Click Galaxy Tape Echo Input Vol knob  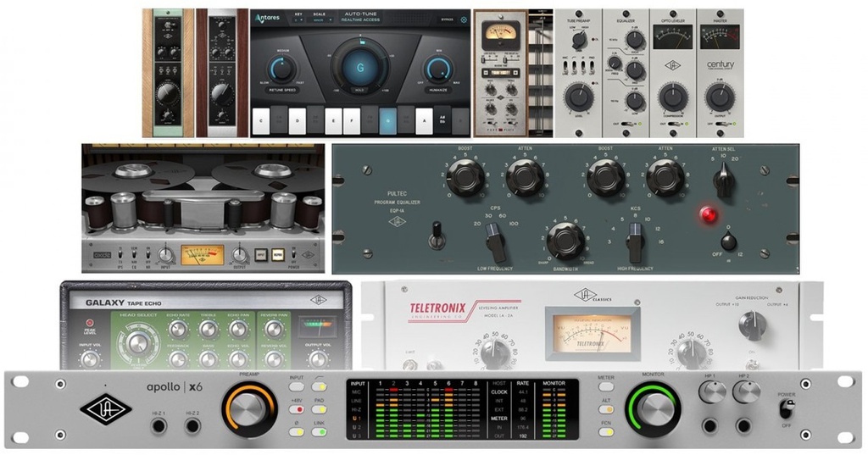[x=89, y=360]
